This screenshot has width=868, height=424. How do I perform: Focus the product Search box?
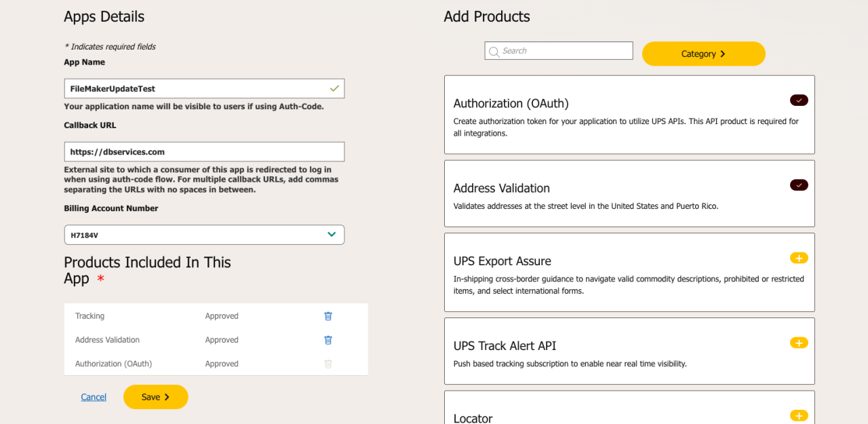pos(559,51)
